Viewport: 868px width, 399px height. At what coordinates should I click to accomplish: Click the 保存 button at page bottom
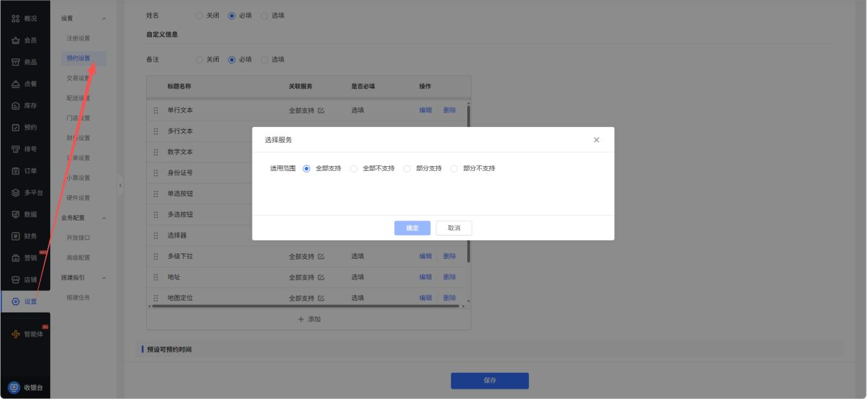pyautogui.click(x=489, y=380)
